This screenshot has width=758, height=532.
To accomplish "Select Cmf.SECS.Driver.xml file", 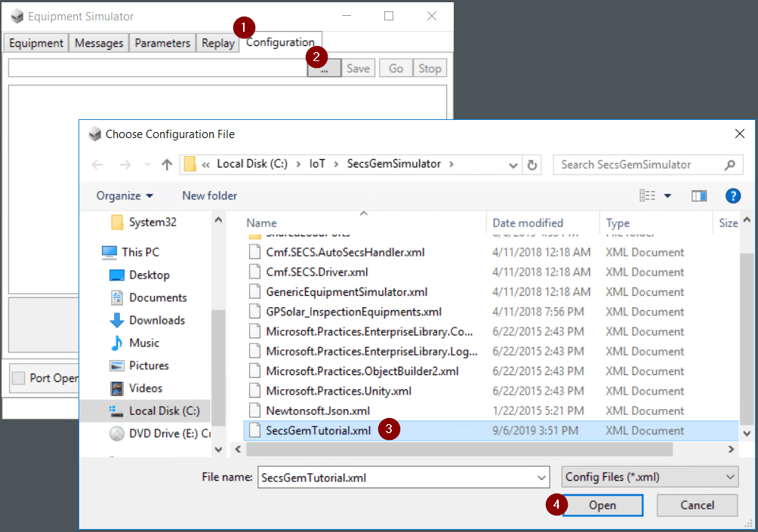I will point(317,272).
